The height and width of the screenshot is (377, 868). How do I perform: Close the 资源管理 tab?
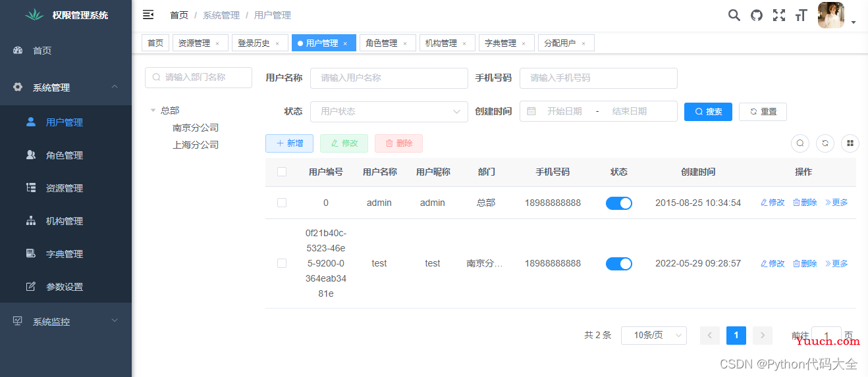[x=217, y=43]
